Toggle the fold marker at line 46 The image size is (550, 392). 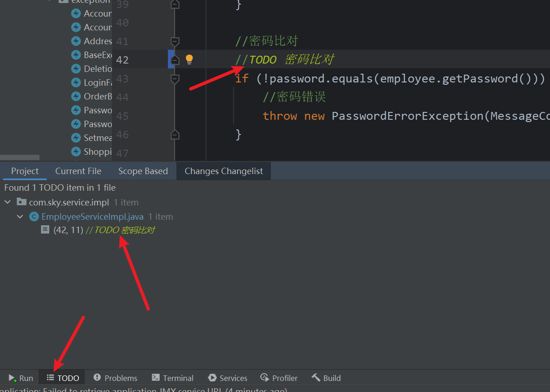[x=175, y=135]
